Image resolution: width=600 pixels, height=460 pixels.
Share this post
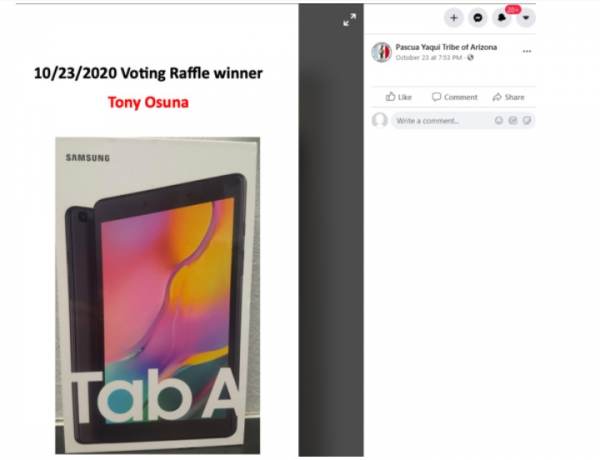coord(509,97)
